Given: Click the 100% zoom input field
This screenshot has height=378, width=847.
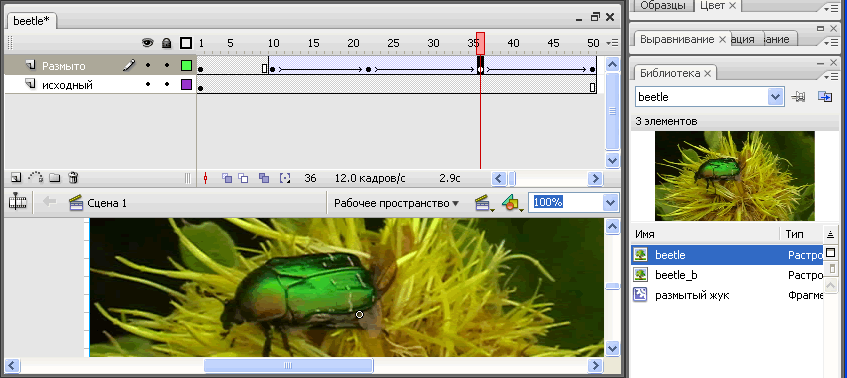Looking at the screenshot, I should point(565,202).
